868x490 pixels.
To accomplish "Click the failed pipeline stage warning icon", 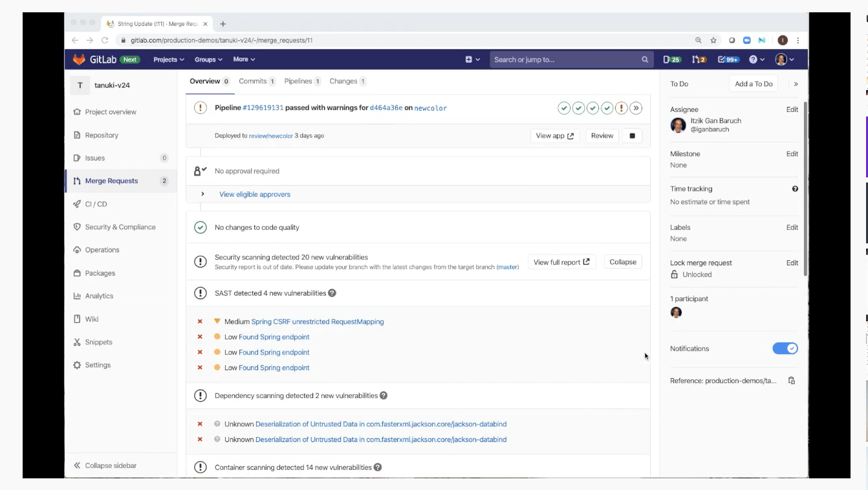I will point(622,108).
